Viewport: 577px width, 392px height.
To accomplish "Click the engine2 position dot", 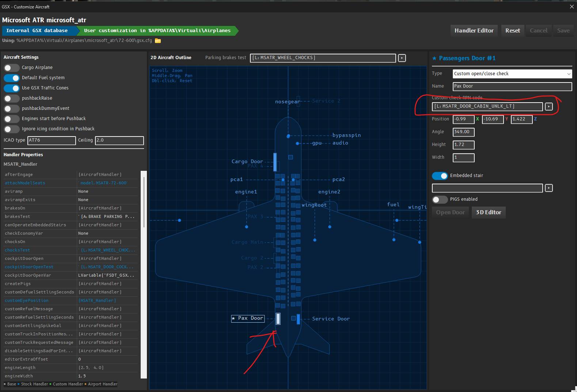I will click(x=330, y=227).
